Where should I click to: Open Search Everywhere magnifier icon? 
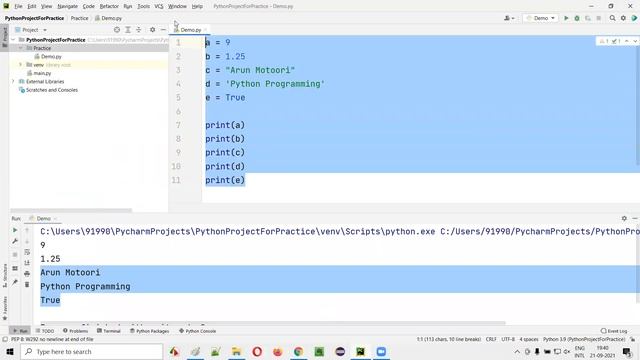pos(612,18)
